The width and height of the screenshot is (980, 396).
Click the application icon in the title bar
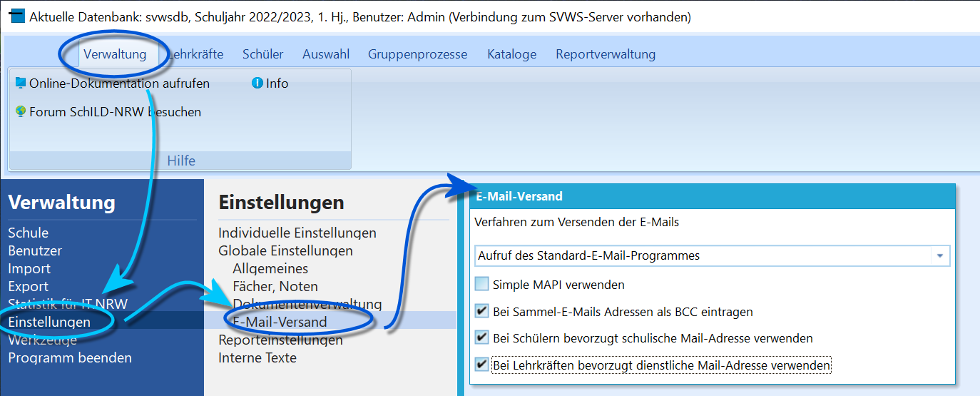click(17, 16)
